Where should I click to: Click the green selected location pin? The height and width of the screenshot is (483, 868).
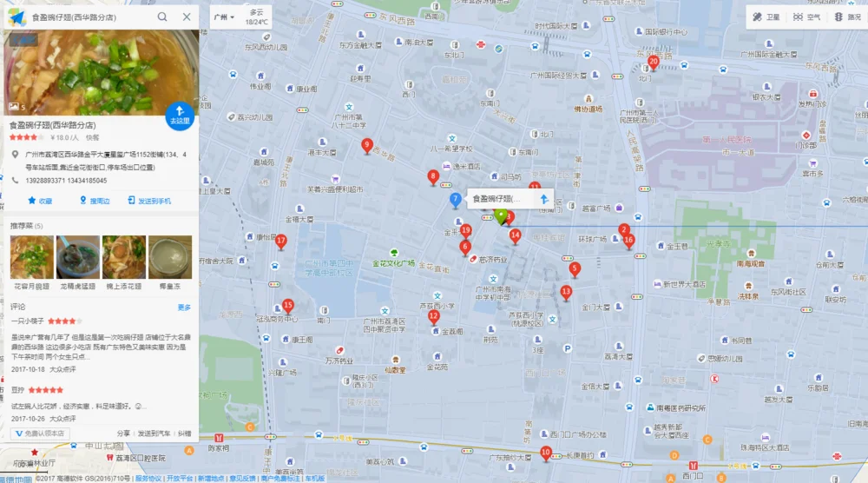coord(501,216)
